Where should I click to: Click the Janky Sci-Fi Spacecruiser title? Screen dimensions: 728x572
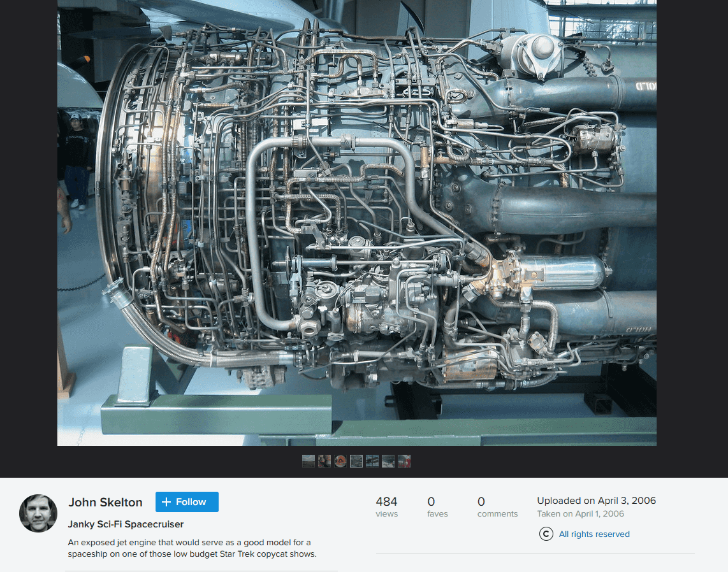pos(126,524)
